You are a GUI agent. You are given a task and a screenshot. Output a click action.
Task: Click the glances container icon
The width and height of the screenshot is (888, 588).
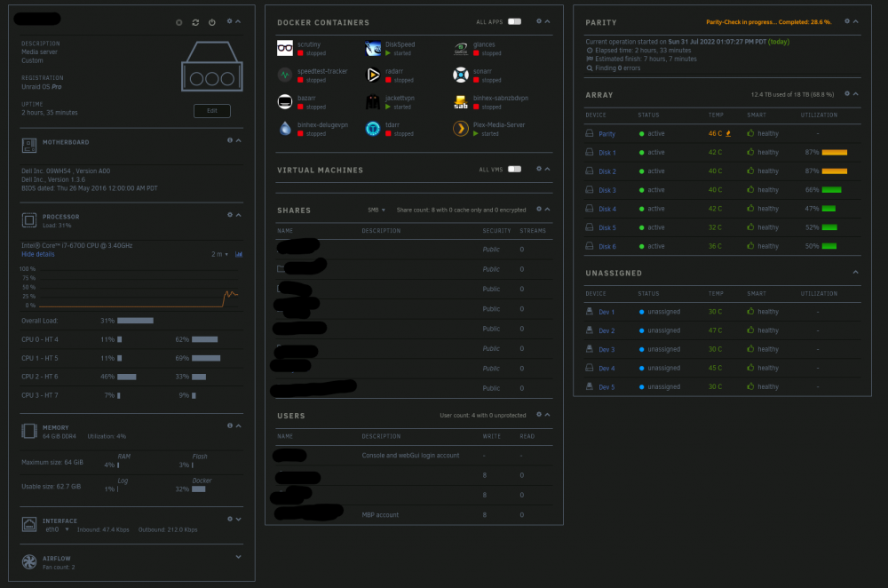tap(460, 48)
